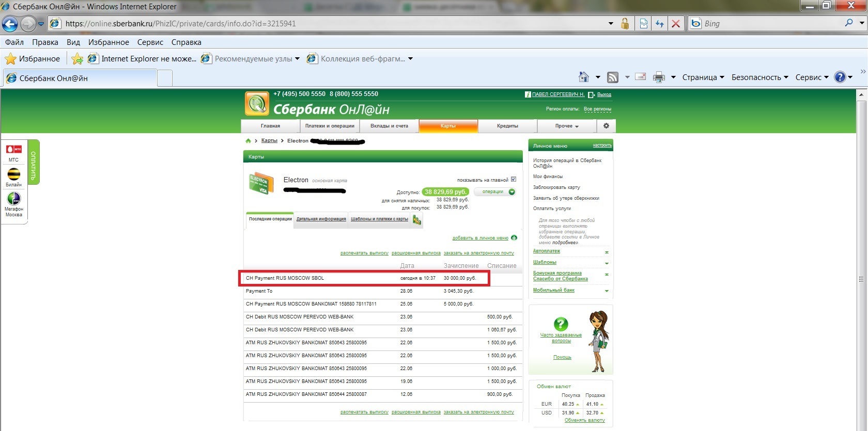Click 'Мои финансы' in personal menu

click(x=548, y=177)
